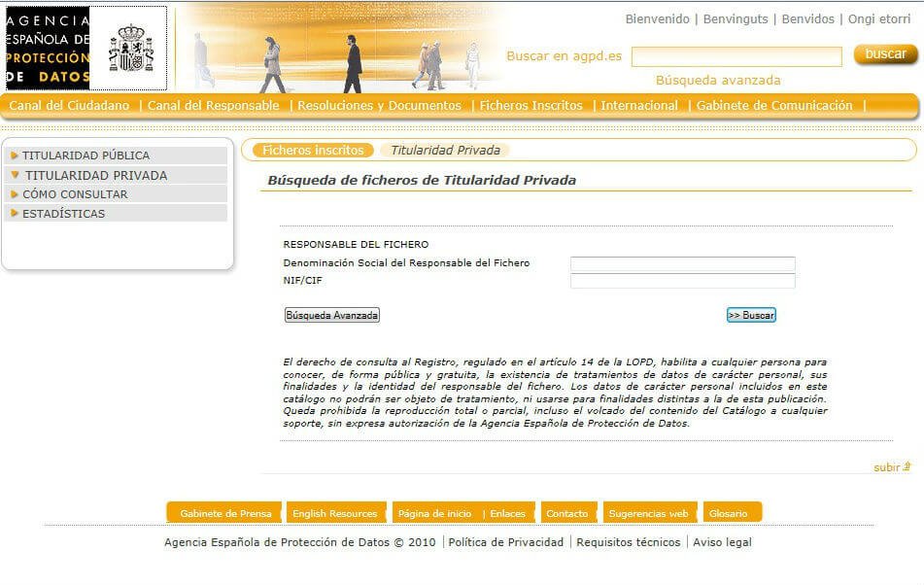Screen dimensions: 924x585
Task: Select the Benvinguts language link
Action: pos(736,18)
